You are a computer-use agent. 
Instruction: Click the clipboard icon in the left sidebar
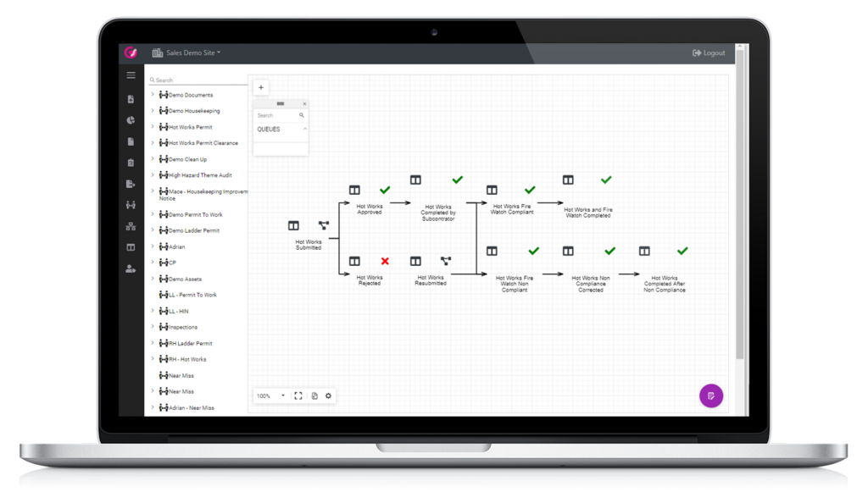[131, 163]
